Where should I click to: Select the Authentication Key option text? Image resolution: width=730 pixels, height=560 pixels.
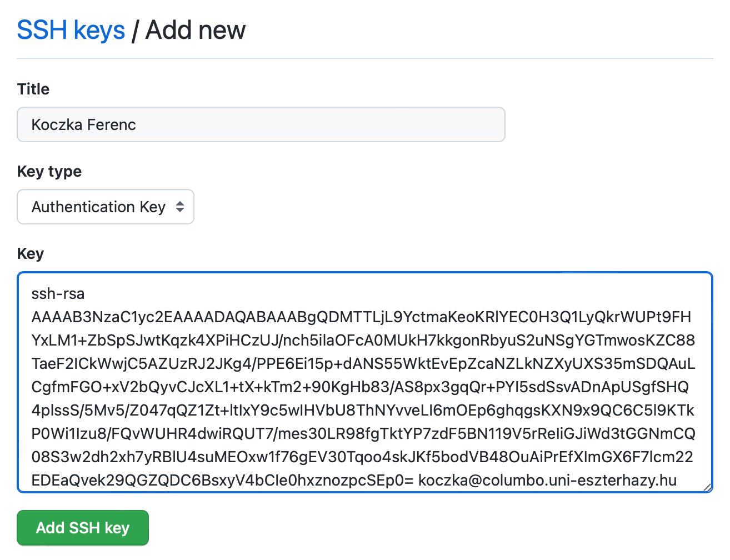click(98, 207)
